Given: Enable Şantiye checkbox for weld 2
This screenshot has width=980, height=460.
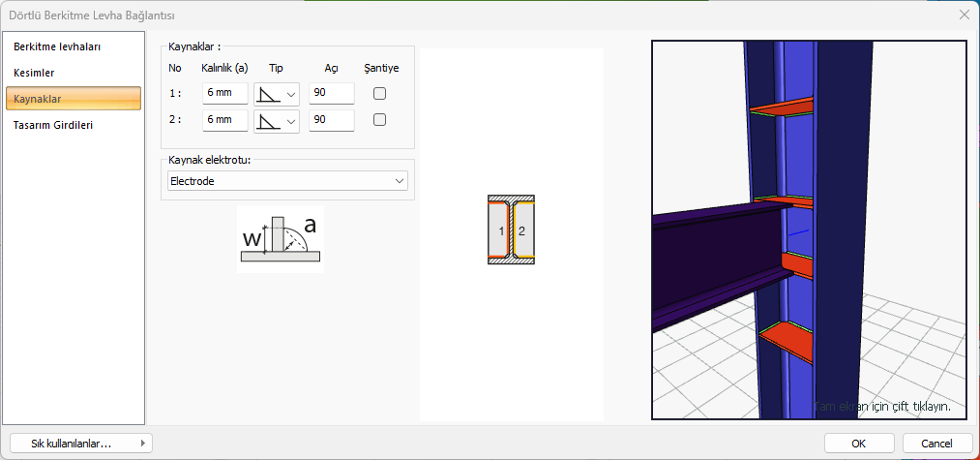Looking at the screenshot, I should click(x=380, y=120).
